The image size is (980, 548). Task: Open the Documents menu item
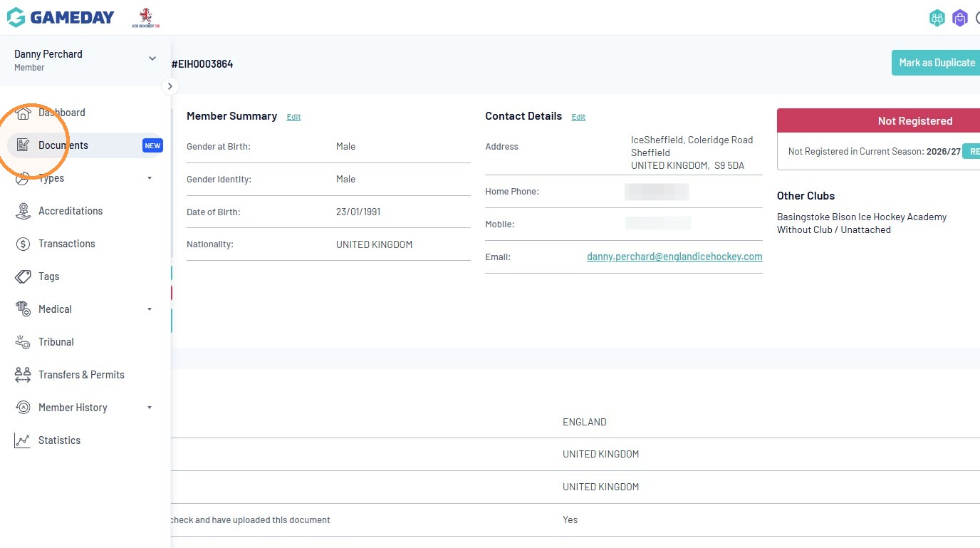(x=85, y=145)
